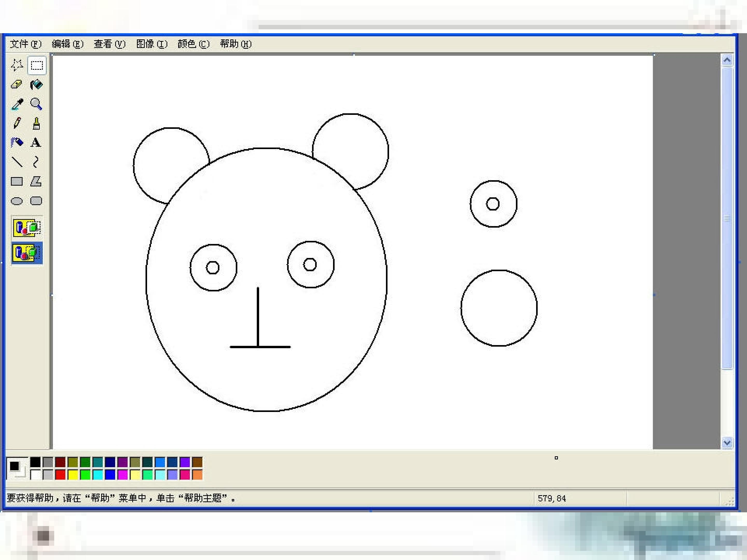Open the 帮助(H) menu
The width and height of the screenshot is (747, 560).
tap(236, 44)
